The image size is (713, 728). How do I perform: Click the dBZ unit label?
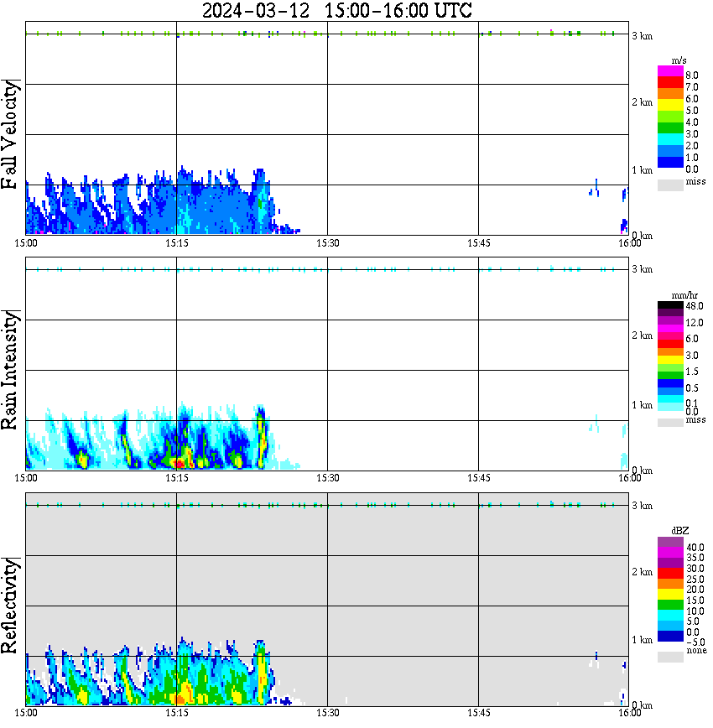point(680,530)
